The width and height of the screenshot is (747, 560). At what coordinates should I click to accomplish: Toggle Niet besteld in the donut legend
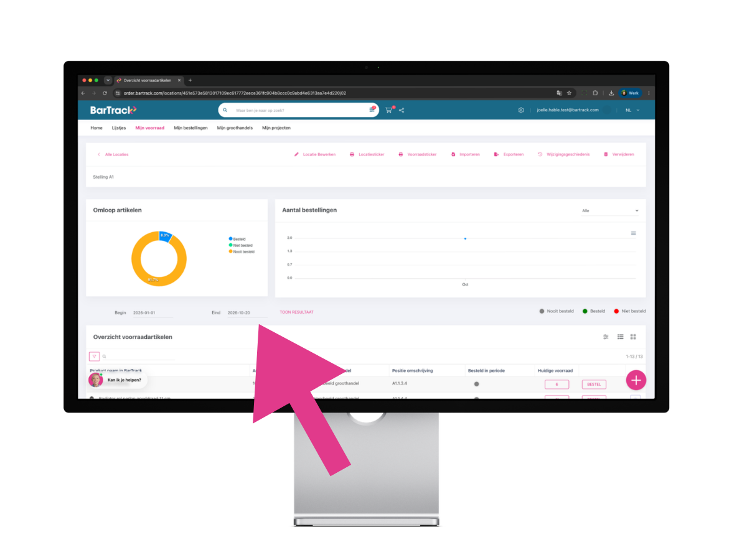240,245
